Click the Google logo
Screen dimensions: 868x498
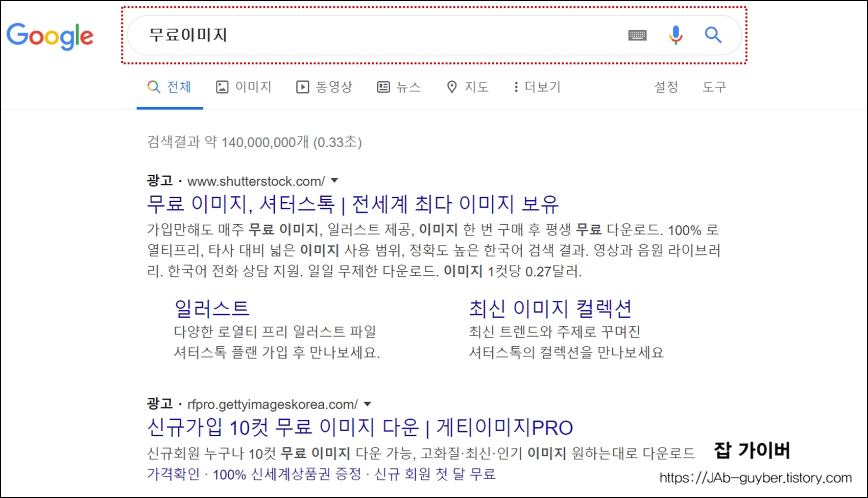pyautogui.click(x=50, y=36)
